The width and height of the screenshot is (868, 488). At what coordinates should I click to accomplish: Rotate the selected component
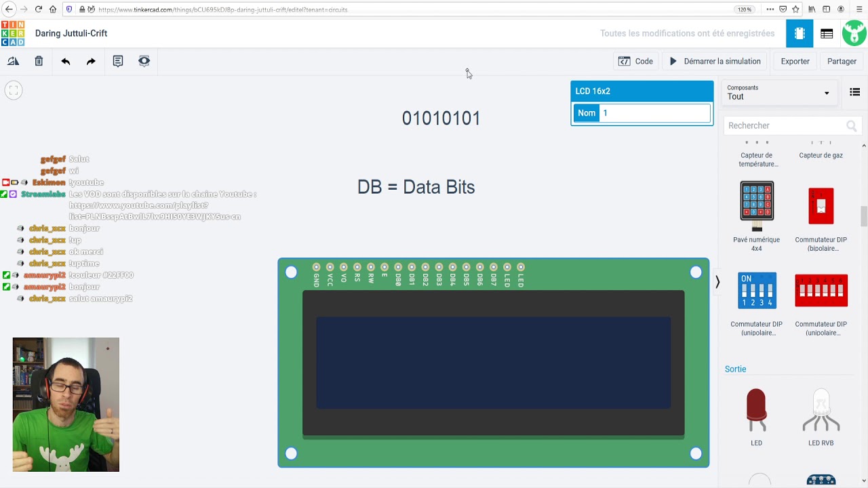(13, 61)
